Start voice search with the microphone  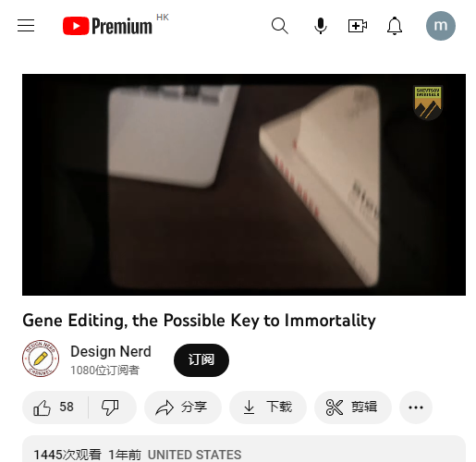(321, 26)
